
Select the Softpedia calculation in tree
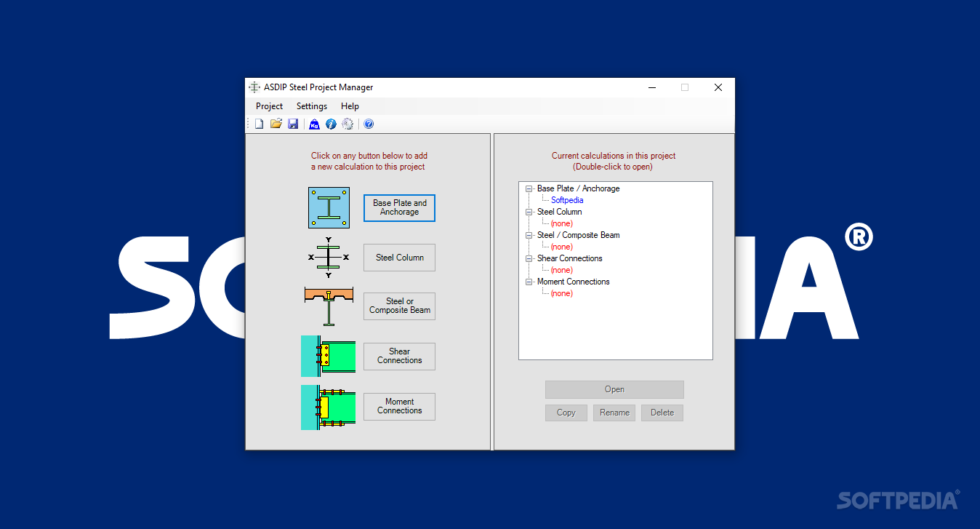[567, 200]
